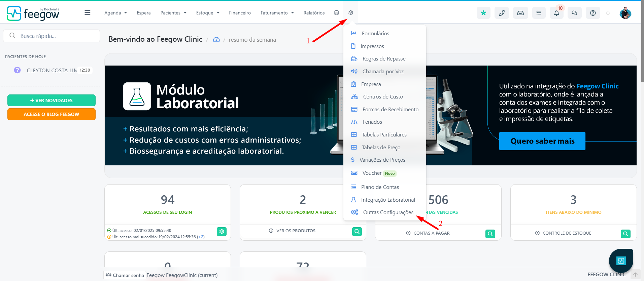This screenshot has width=644, height=281.
Task: Select Centros de Custo menu item
Action: pyautogui.click(x=385, y=96)
